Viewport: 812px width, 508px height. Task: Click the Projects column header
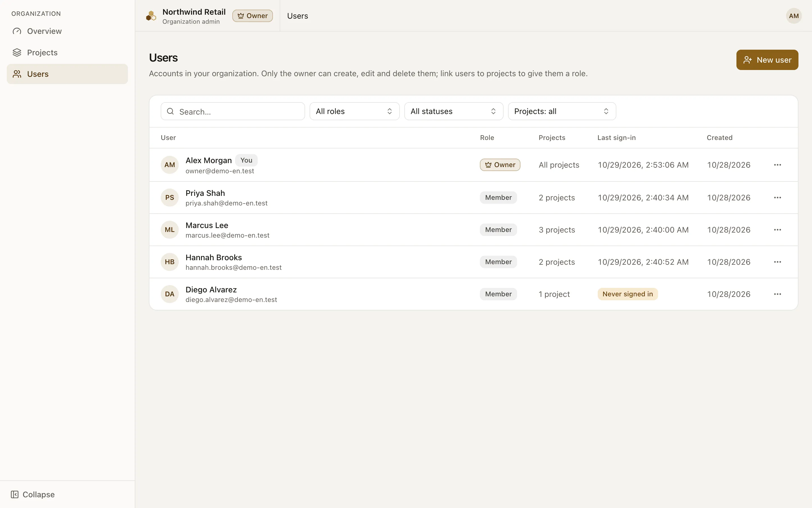pyautogui.click(x=552, y=138)
